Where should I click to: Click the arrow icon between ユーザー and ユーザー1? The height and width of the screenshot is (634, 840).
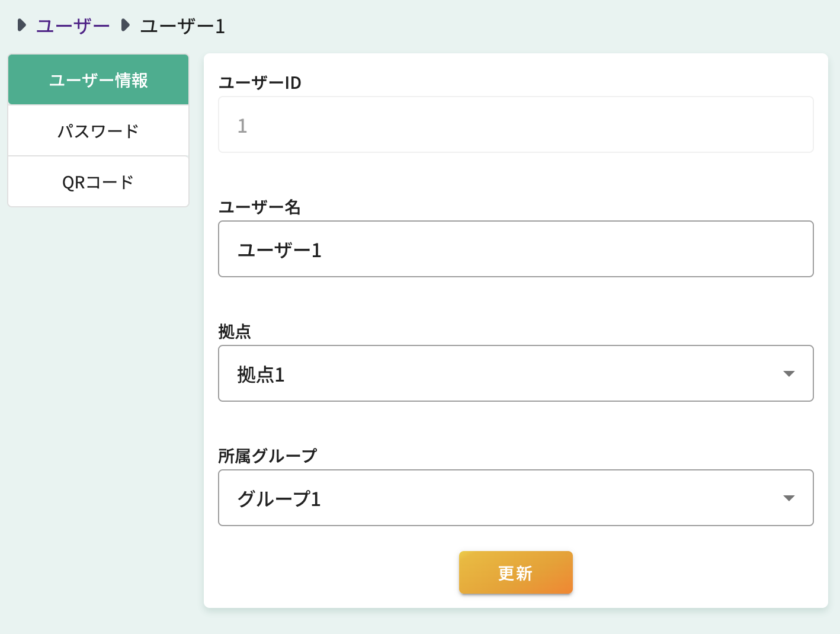(124, 25)
